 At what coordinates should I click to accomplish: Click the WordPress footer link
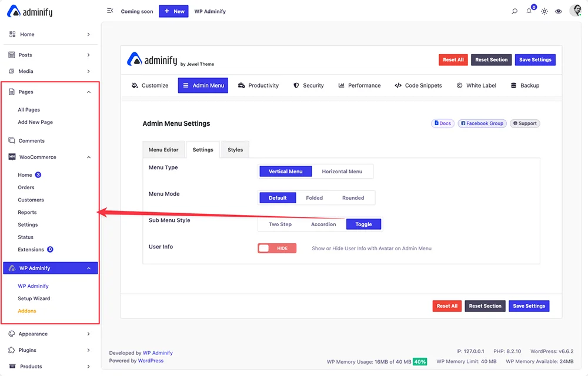[x=151, y=361]
